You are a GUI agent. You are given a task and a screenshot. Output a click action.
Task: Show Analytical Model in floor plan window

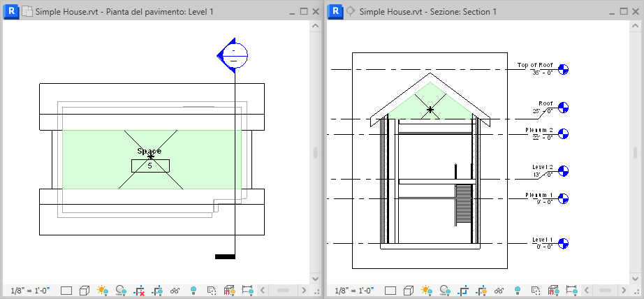click(x=230, y=291)
